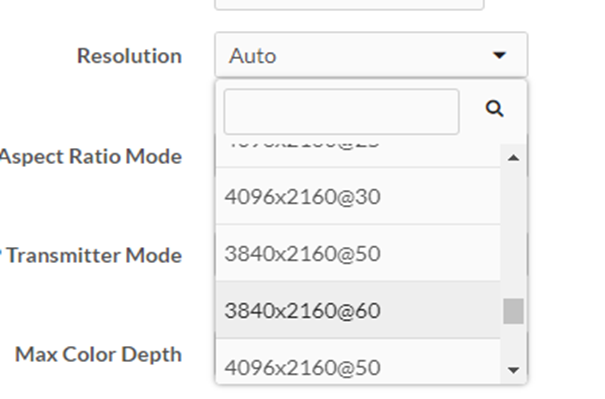Click the Resolution field label
Viewport: 605px width, 399px height.
coord(129,56)
